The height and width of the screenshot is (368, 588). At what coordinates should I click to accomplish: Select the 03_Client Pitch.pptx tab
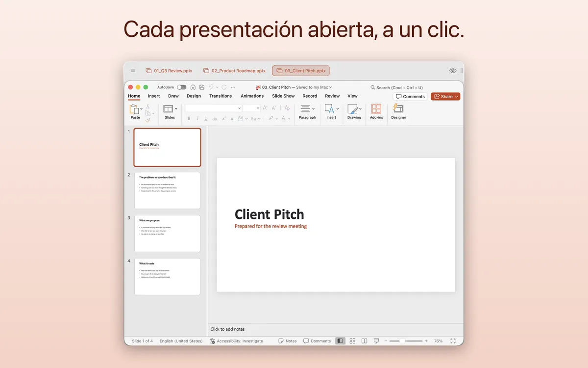[x=301, y=71]
